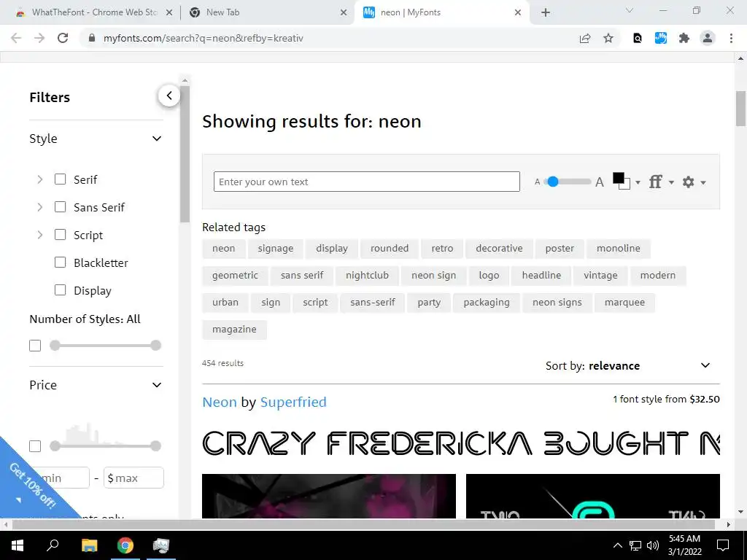The image size is (747, 560).
Task: Collapse the Filters panel arrow button
Action: 169,96
